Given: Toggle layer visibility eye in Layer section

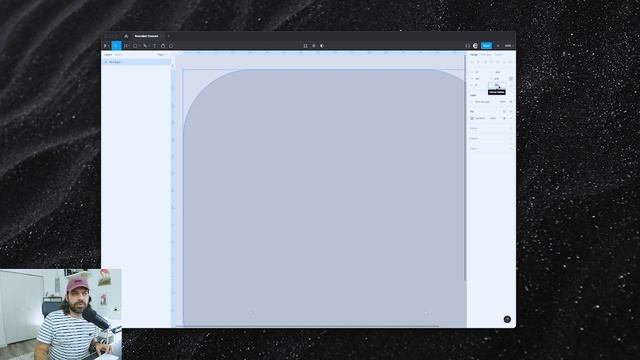Looking at the screenshot, I should coord(511,102).
